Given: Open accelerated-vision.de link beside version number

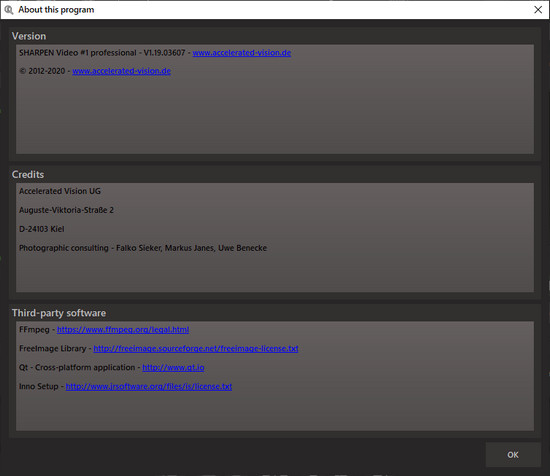Looking at the screenshot, I should [x=242, y=53].
